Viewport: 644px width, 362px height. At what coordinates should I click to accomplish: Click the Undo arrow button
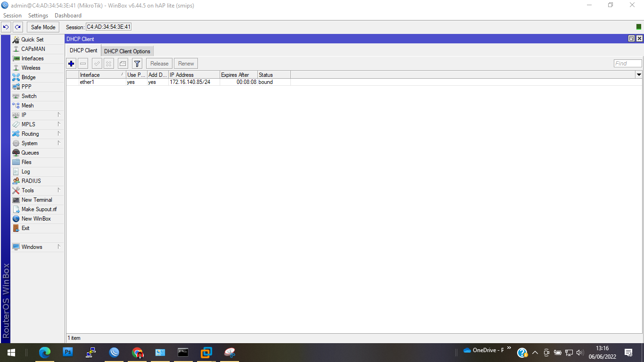tap(6, 27)
